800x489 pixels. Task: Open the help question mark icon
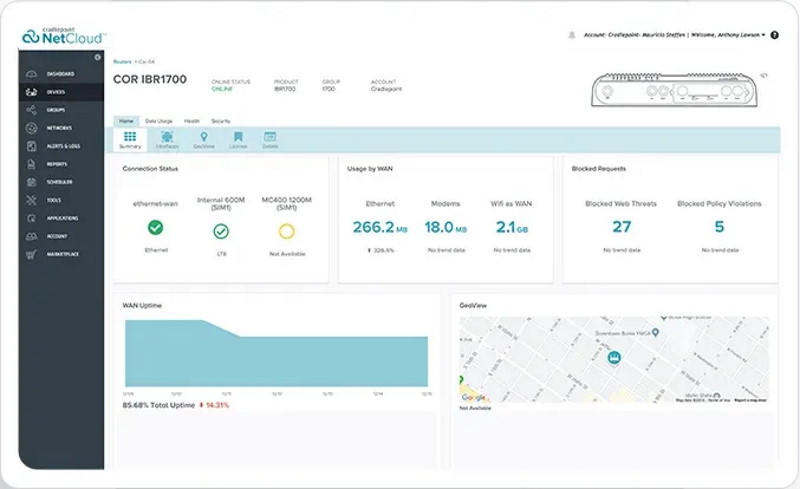[x=774, y=35]
